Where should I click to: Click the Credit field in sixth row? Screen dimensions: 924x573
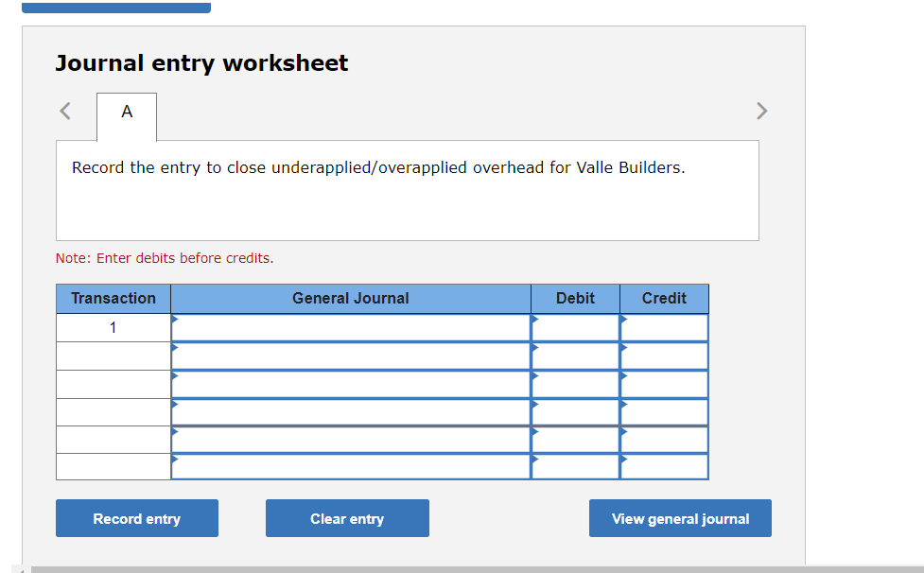point(664,466)
